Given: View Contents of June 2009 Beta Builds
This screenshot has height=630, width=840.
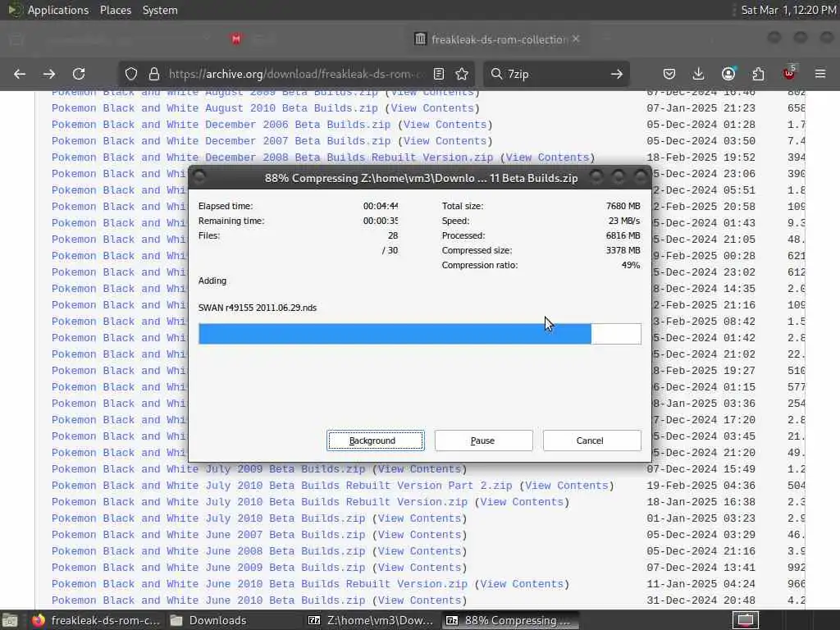Looking at the screenshot, I should [419, 568].
